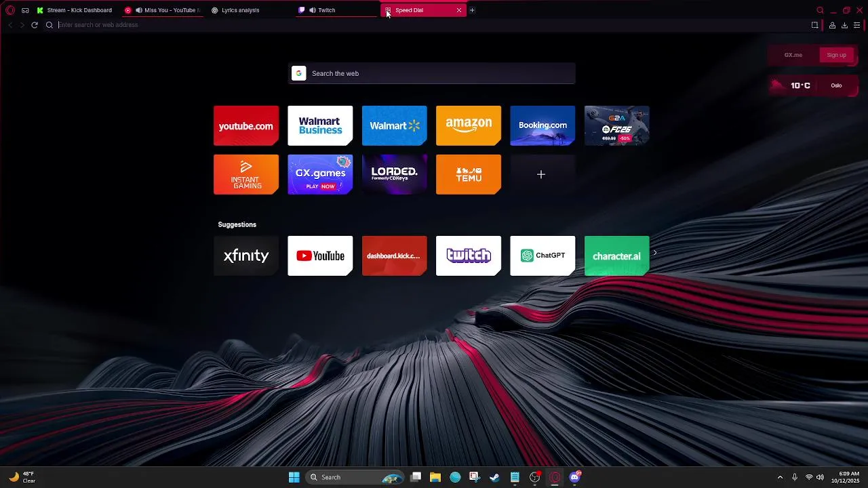Open the youtube.com speed dial tile
Viewport: 868px width, 488px height.
coord(246,125)
